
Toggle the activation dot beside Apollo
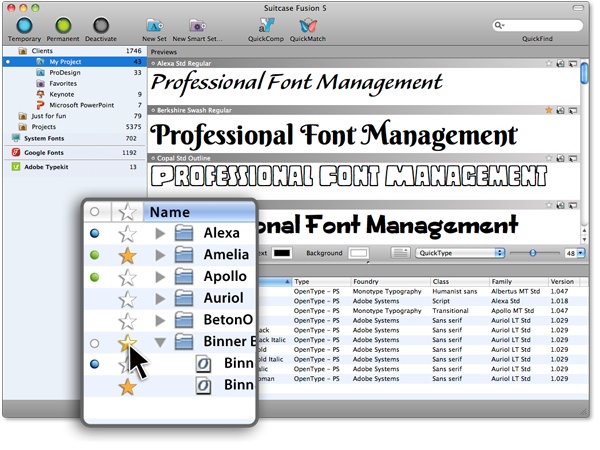pyautogui.click(x=95, y=278)
